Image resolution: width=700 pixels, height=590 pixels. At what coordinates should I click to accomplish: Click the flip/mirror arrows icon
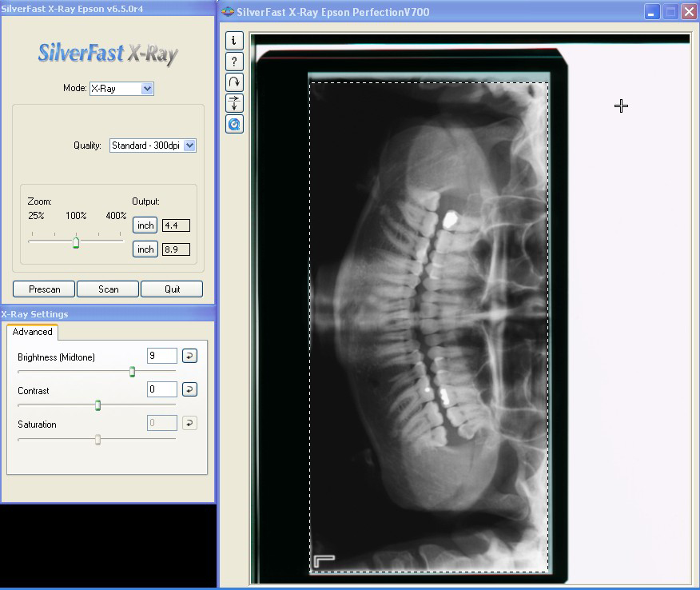tap(234, 103)
